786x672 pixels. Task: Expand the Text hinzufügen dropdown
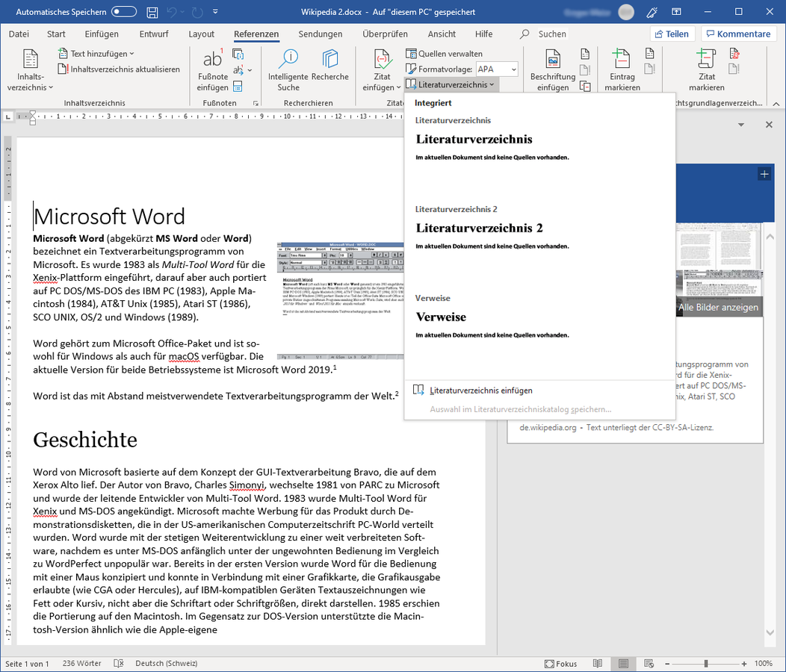click(x=97, y=54)
